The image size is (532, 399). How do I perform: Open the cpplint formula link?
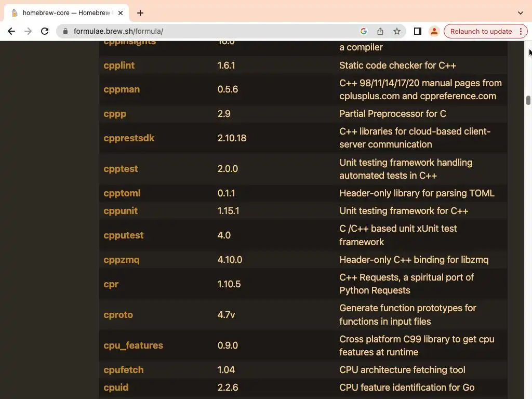(119, 65)
